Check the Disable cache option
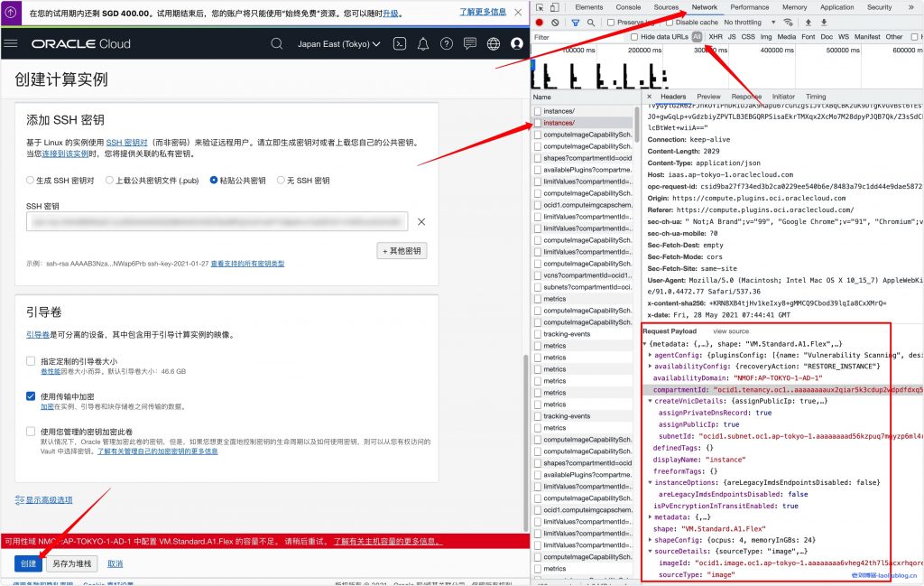The image size is (924, 586). 670,23
